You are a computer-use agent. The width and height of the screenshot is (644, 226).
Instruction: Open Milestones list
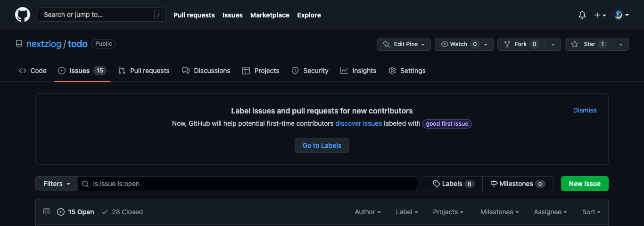[x=518, y=184]
